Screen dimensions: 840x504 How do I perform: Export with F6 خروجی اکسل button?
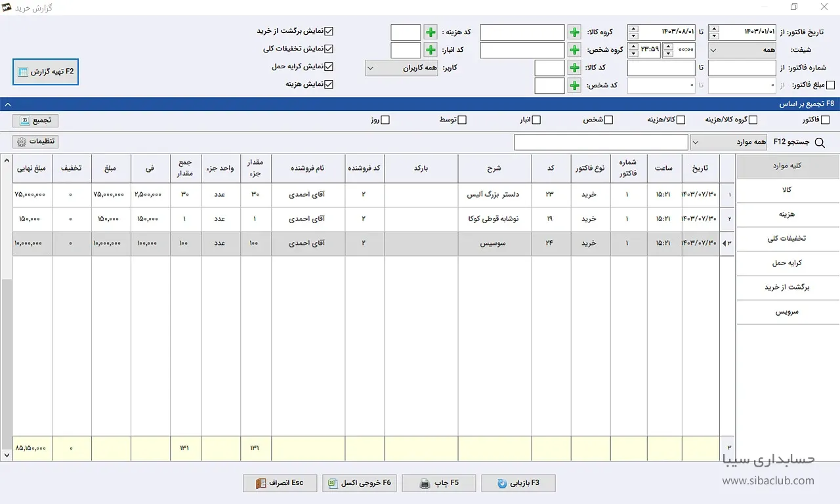pyautogui.click(x=359, y=483)
